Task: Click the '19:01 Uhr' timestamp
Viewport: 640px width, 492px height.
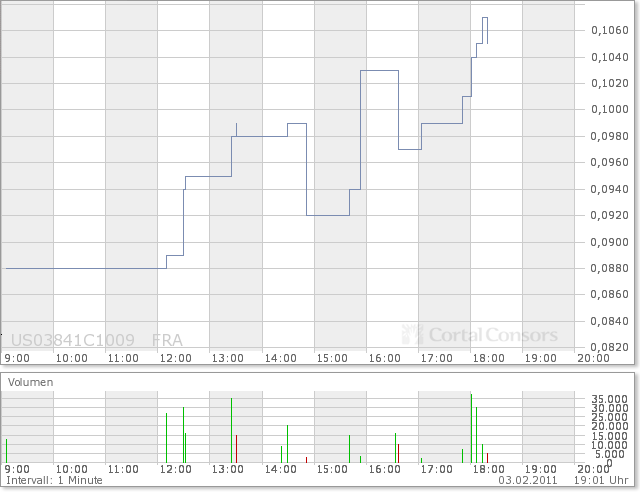Action: click(601, 480)
